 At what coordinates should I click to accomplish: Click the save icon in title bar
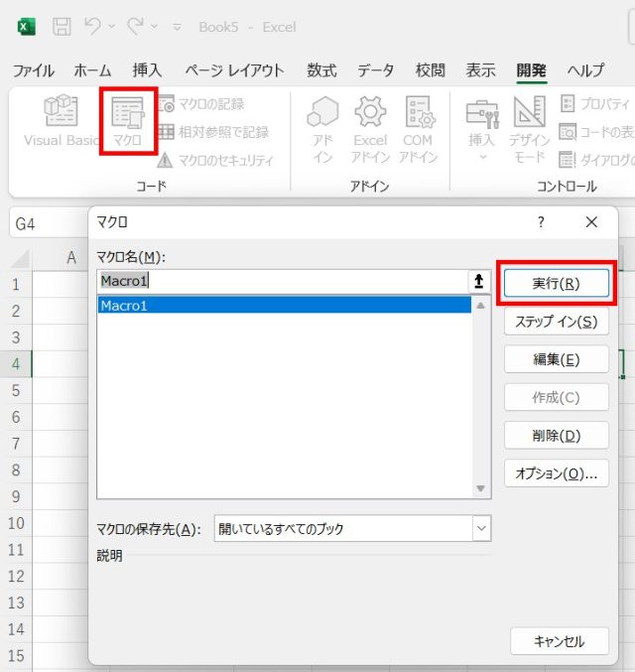tap(61, 27)
